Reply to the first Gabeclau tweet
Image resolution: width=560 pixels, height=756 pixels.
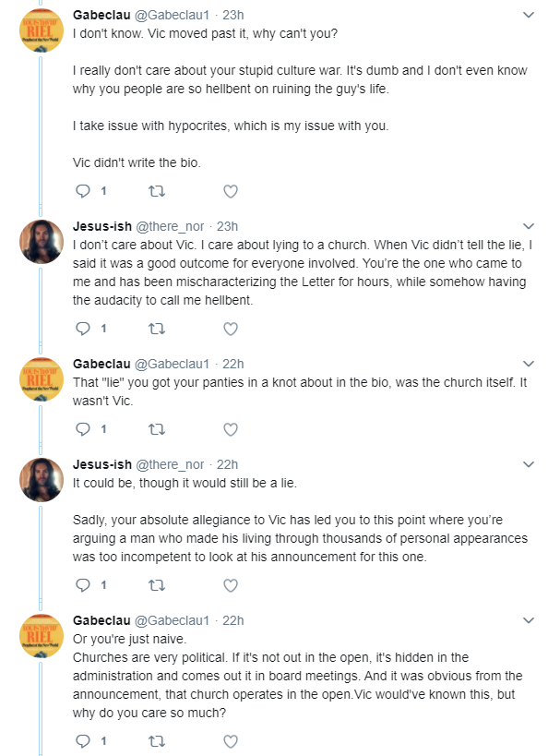tap(83, 191)
